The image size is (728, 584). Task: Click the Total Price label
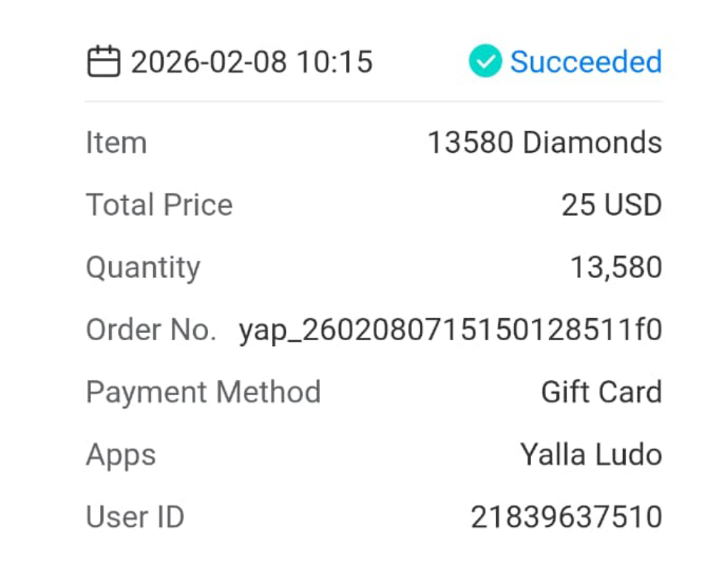pos(159,205)
